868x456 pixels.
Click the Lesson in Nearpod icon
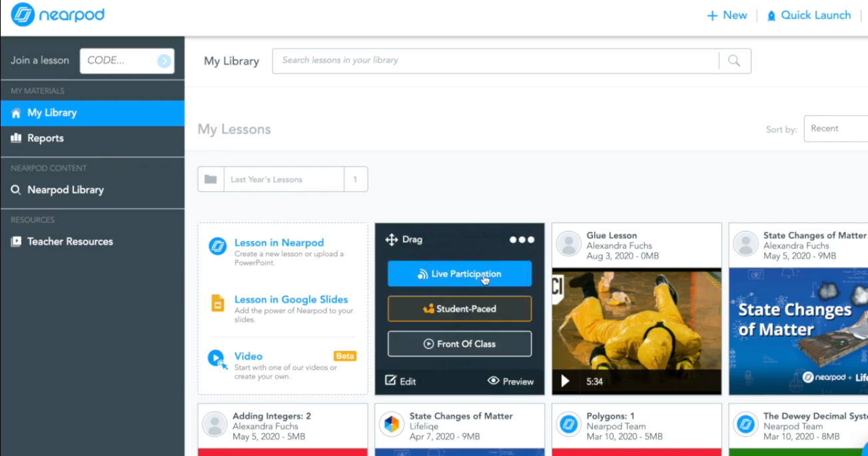point(217,246)
